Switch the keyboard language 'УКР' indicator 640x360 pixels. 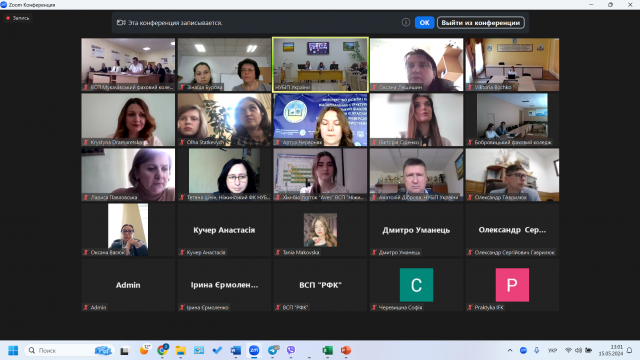(552, 351)
